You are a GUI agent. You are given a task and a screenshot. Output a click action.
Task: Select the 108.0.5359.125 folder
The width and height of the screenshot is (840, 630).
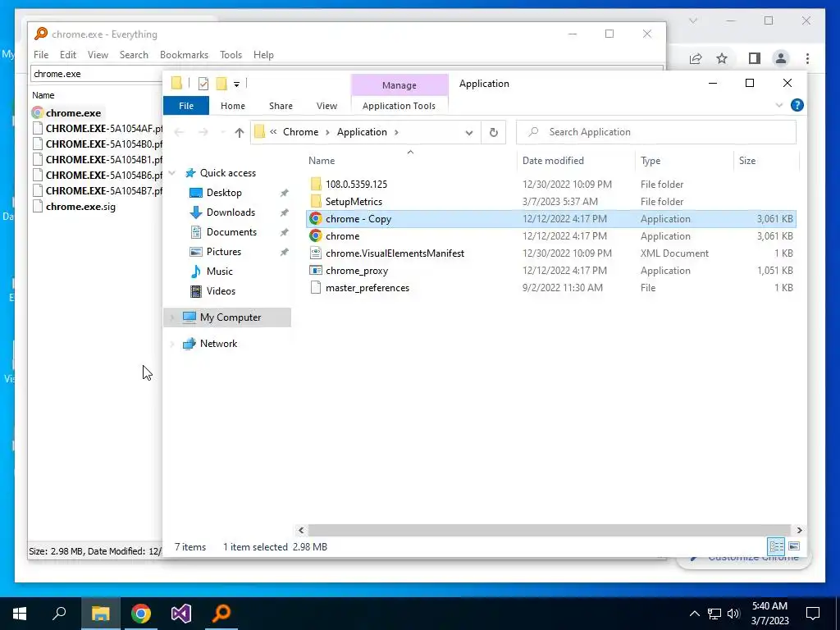click(356, 185)
